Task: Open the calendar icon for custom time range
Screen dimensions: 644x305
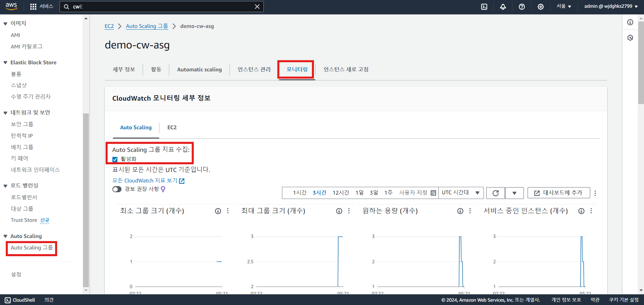Action: click(x=433, y=193)
